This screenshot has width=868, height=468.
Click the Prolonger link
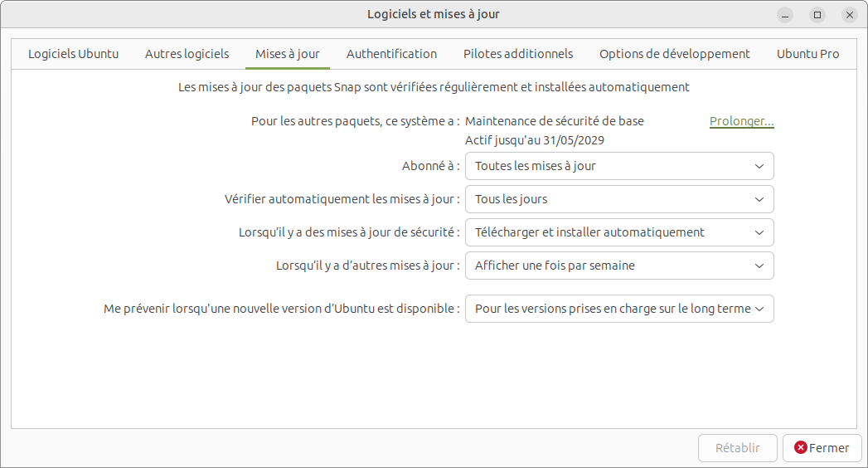coord(741,121)
